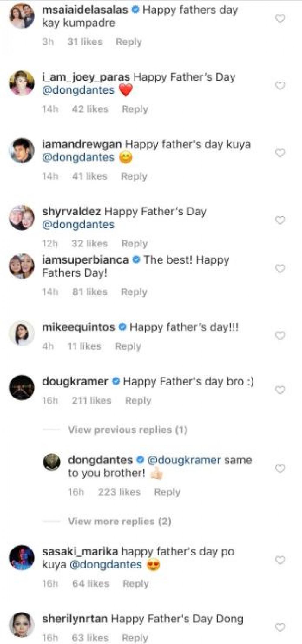The height and width of the screenshot is (644, 302).
Task: Expand View previous replies (1)
Action: pyautogui.click(x=128, y=430)
